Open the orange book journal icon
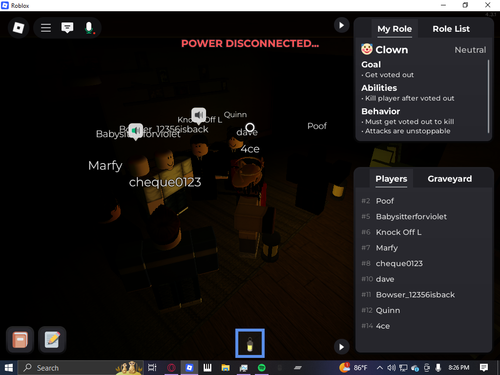The image size is (500, 375). [x=20, y=340]
